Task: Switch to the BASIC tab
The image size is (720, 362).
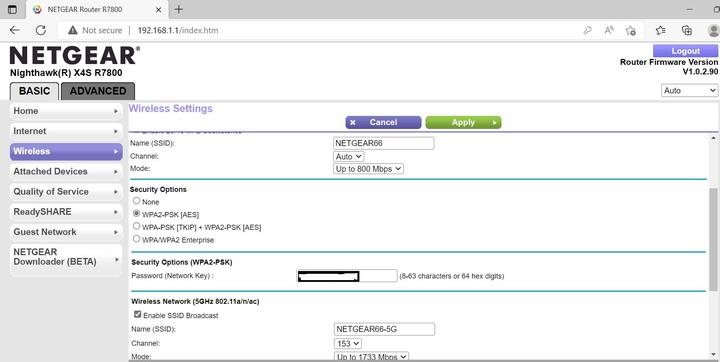Action: coord(34,91)
